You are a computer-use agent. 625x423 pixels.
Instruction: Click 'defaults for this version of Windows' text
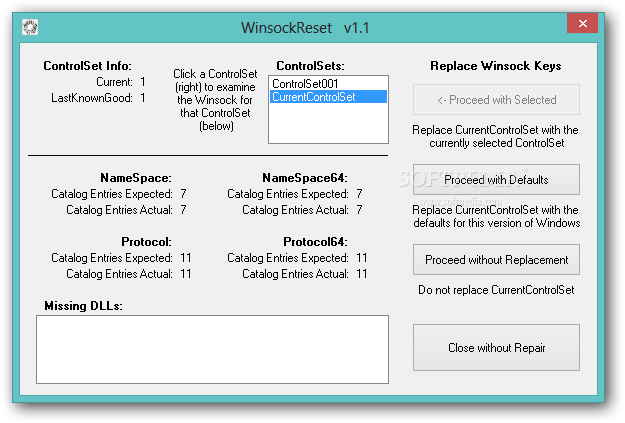[x=497, y=223]
